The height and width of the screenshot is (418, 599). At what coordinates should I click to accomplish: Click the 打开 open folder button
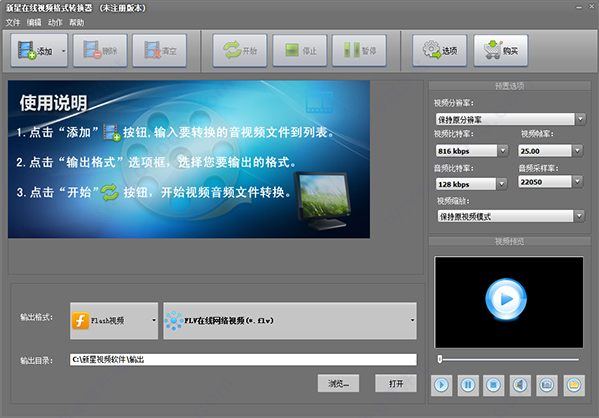(396, 383)
